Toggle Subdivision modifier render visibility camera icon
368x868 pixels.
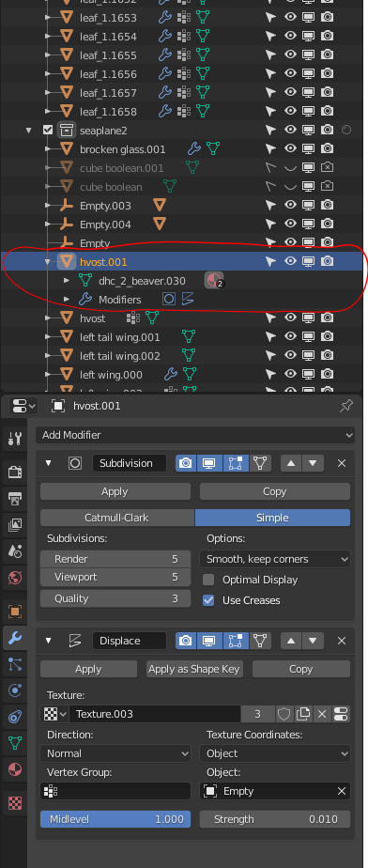pos(185,463)
